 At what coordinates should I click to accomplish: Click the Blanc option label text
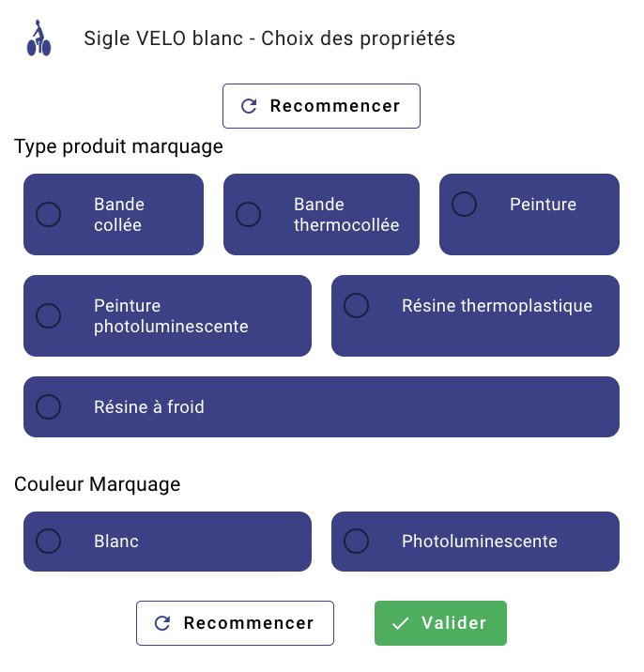pos(116,542)
